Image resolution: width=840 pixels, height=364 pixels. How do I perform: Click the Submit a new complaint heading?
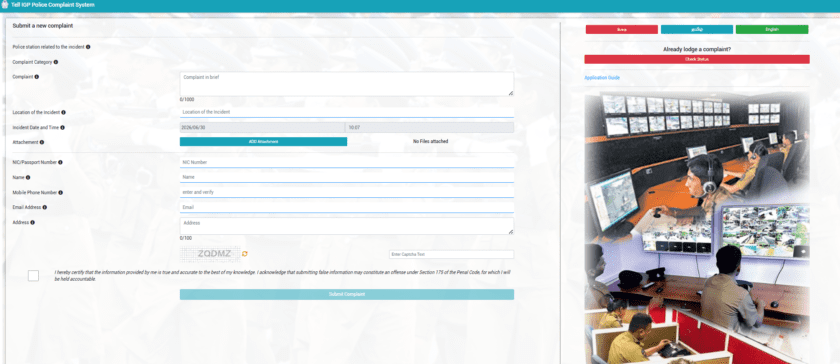[42, 26]
